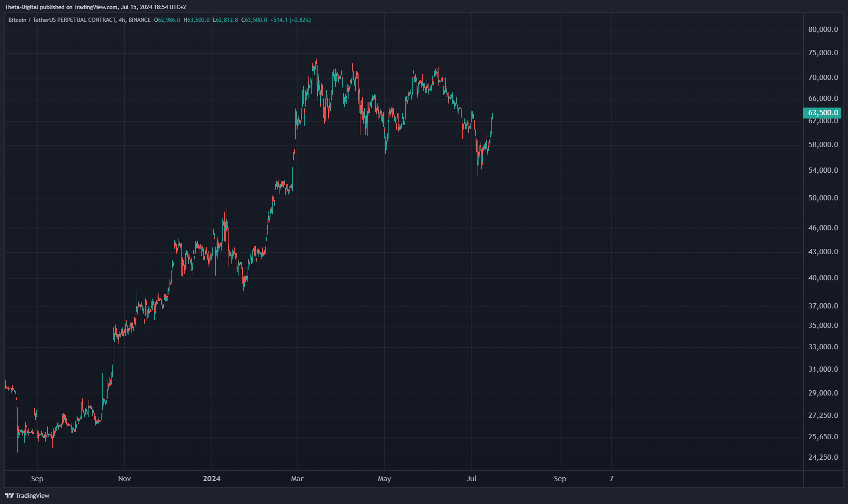Click the 24,250.0 price axis label

point(823,457)
